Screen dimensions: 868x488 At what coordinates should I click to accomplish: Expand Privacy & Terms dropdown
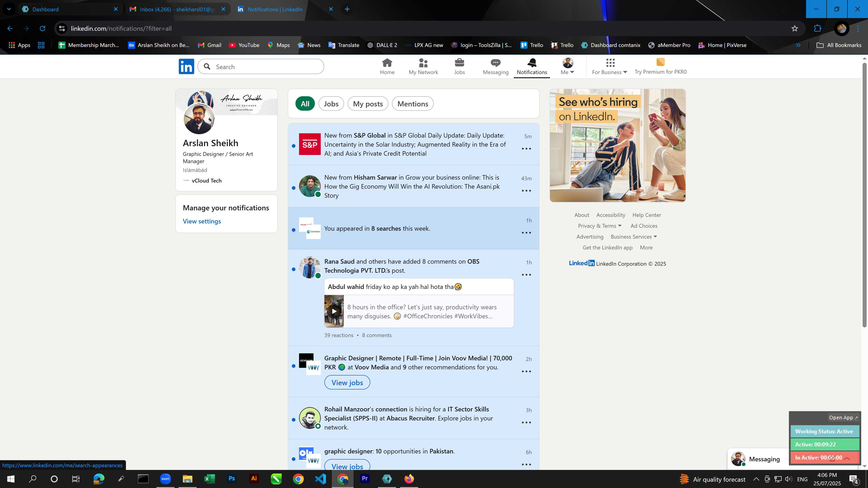(x=599, y=226)
